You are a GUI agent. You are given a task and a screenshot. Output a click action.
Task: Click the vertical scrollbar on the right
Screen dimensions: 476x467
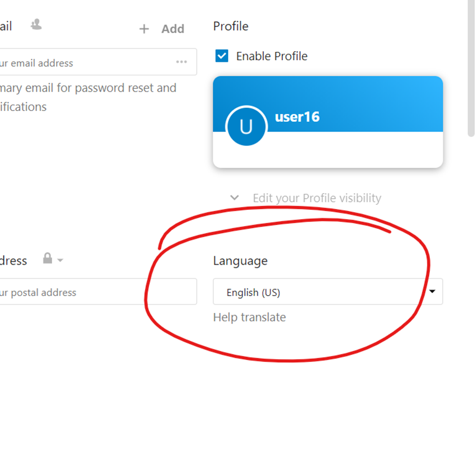coord(471,71)
